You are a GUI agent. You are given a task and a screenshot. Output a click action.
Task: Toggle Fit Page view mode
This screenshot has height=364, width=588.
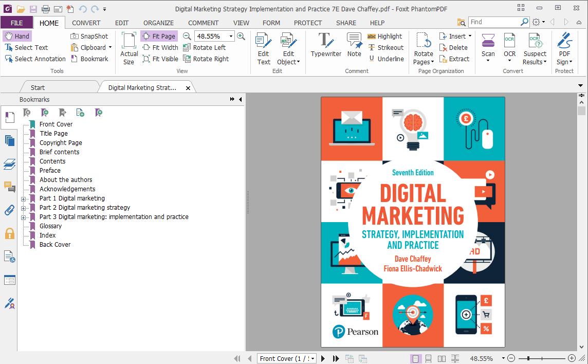[x=159, y=36]
